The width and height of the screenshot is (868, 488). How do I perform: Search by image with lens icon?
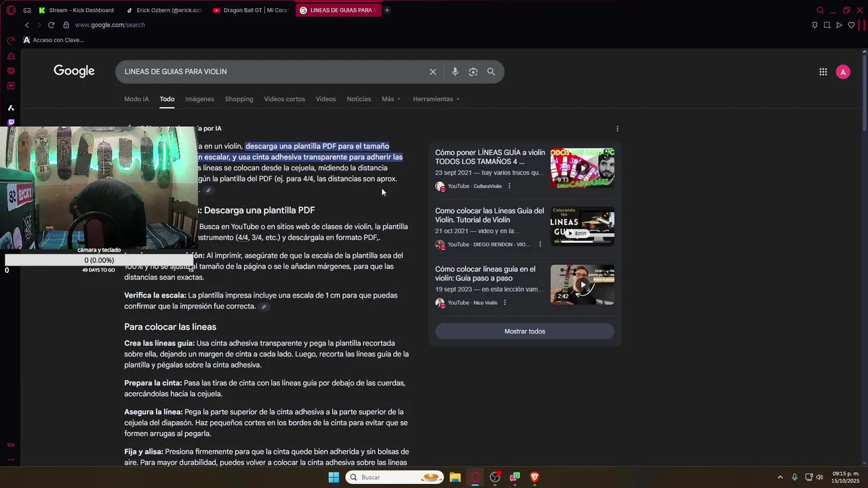tap(473, 72)
